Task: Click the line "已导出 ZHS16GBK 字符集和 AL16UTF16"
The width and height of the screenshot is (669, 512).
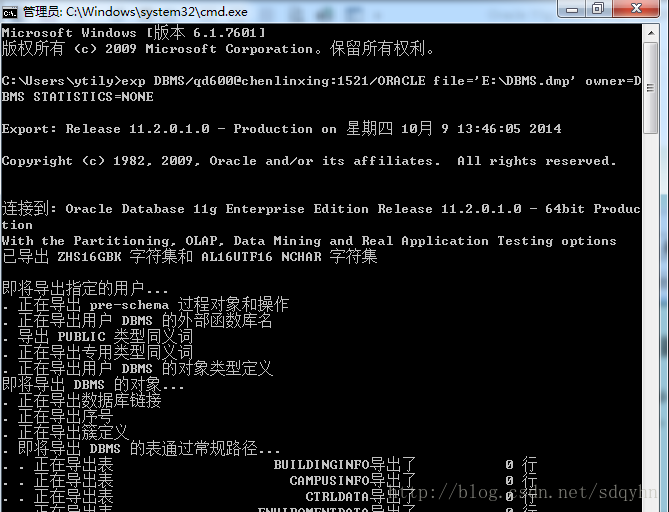Action: 189,257
